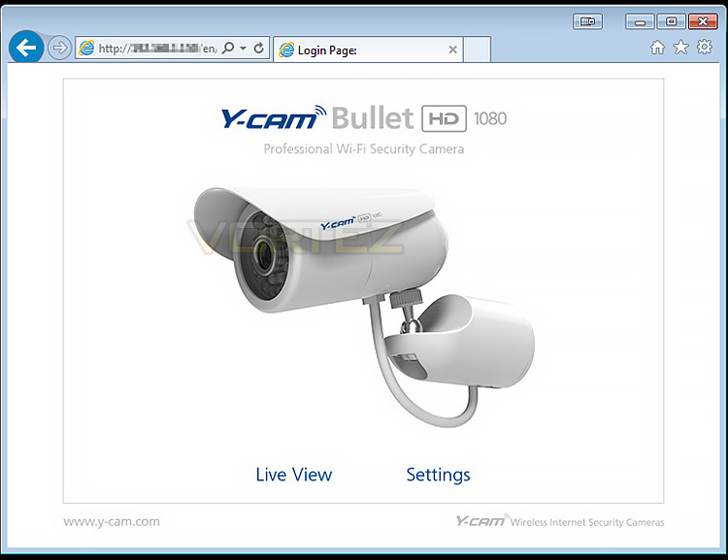Click the compatibility view button in title bar
The image size is (728, 560).
pyautogui.click(x=587, y=21)
